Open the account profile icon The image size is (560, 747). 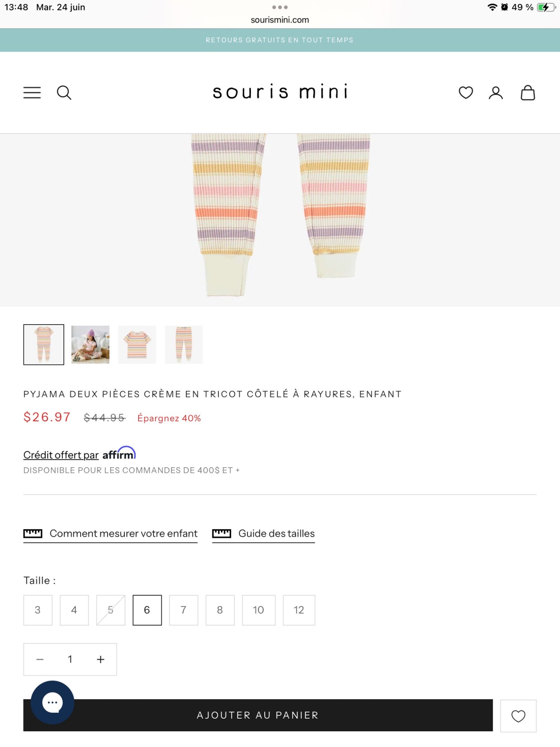496,93
